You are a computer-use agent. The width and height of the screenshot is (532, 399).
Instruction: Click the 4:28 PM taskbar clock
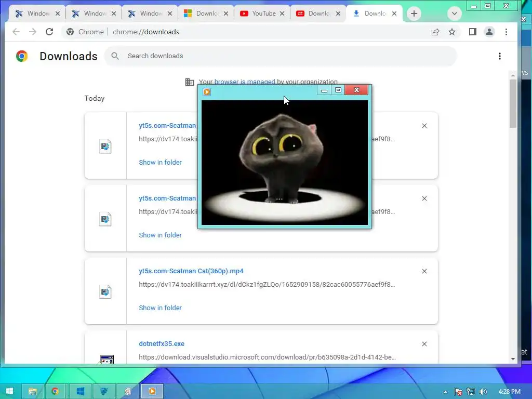[x=509, y=392]
